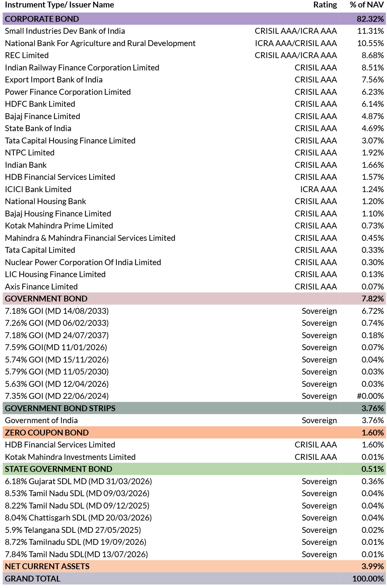The width and height of the screenshot is (387, 588).
Task: Click the GOVERNMENT BOND STRIPS header
Action: 194,408
